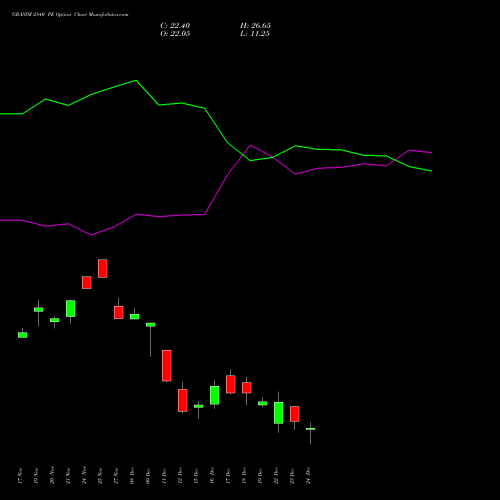Click the 15 Dec date label
This screenshot has height=500, width=500.
click(x=196, y=476)
